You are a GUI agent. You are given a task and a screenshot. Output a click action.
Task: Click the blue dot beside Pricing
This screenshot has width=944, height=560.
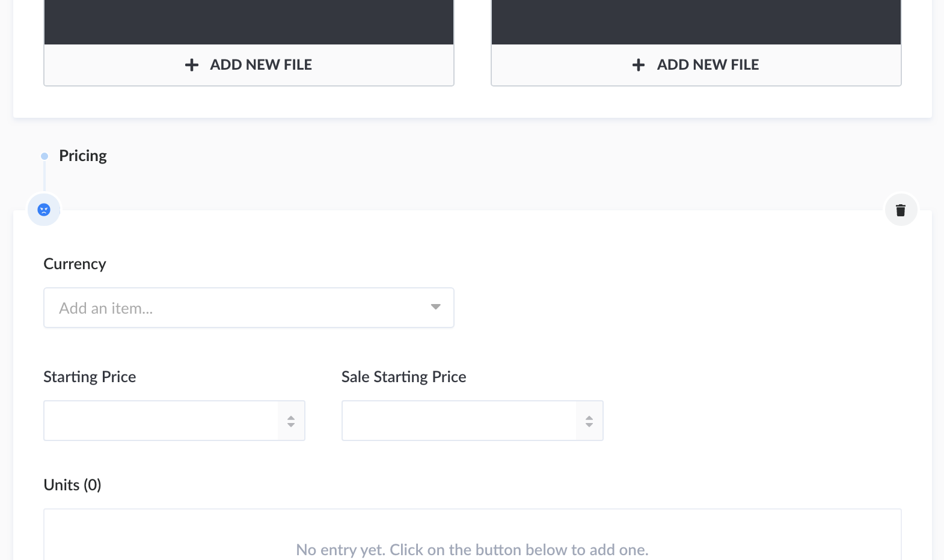point(44,156)
